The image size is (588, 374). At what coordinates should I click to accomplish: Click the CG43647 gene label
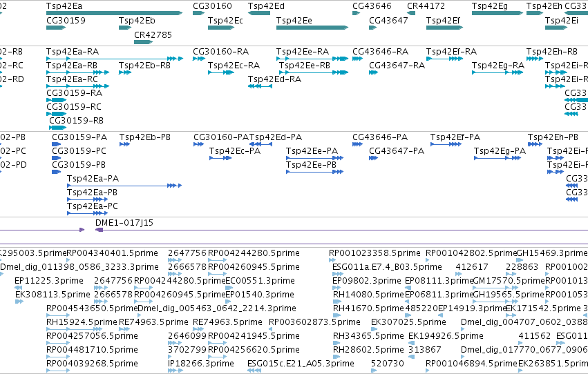(388, 21)
